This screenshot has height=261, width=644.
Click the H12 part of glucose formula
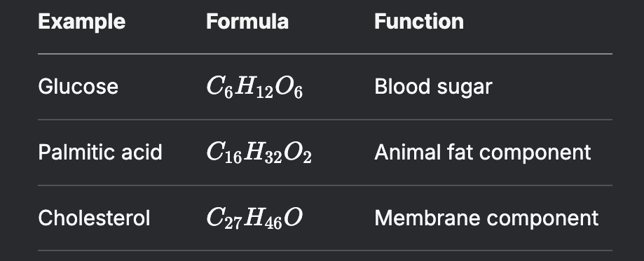point(254,88)
